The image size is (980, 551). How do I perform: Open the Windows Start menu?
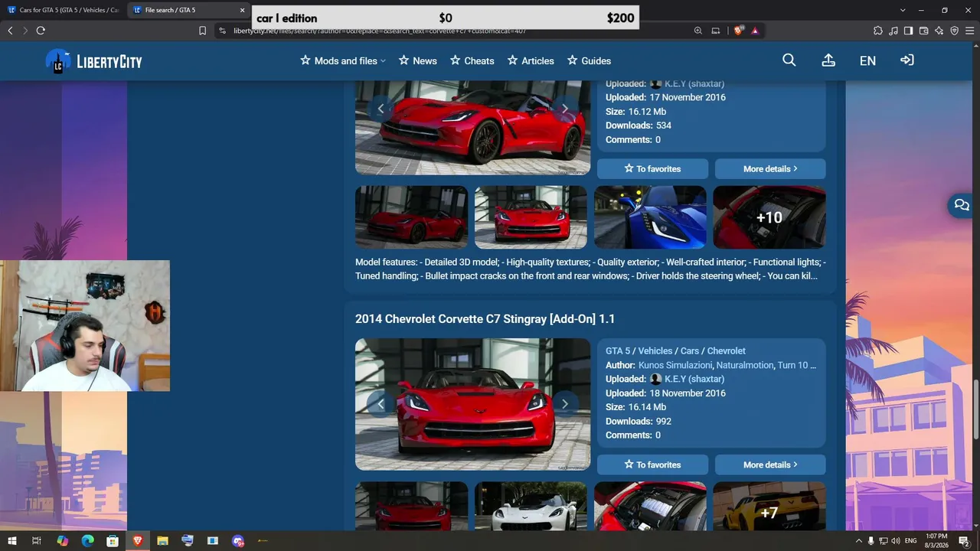[x=12, y=541]
